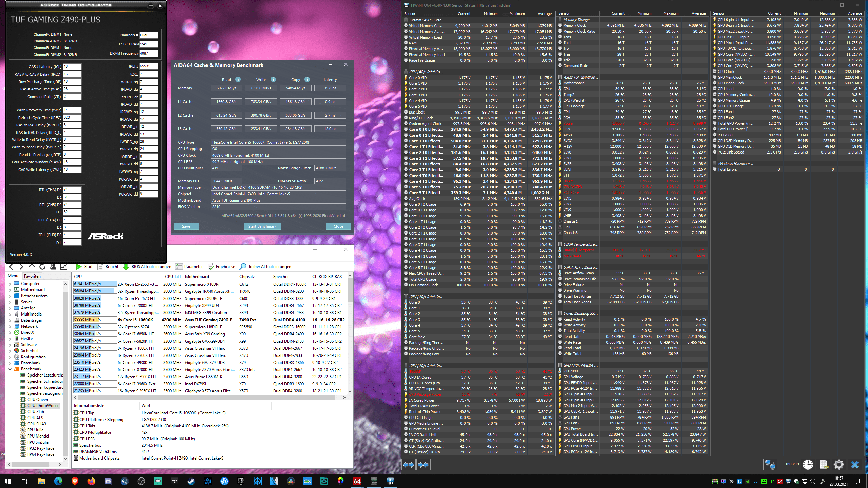Start logging with the log file icon

click(823, 464)
